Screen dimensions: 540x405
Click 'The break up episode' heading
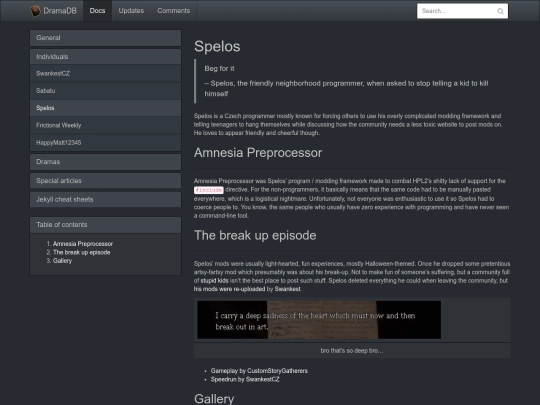pyautogui.click(x=255, y=236)
